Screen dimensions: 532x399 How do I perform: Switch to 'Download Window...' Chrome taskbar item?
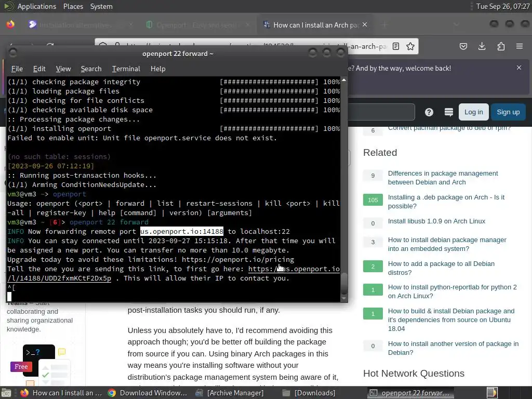tap(148, 393)
